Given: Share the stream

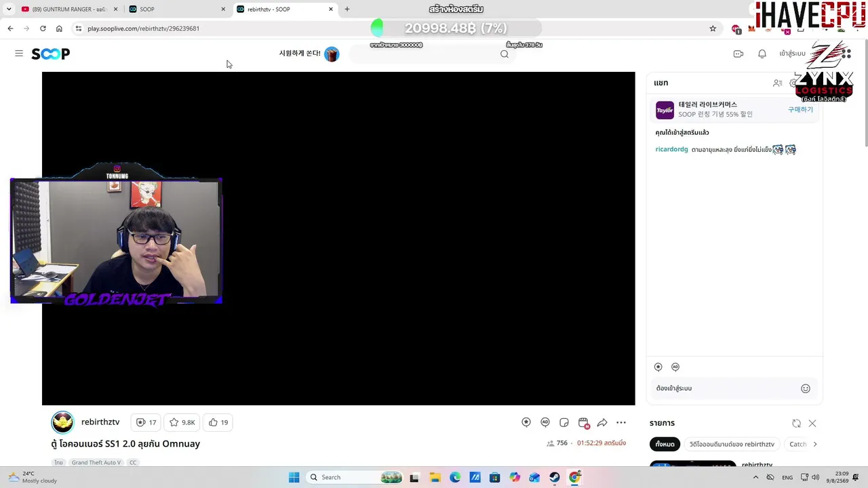Looking at the screenshot, I should pyautogui.click(x=602, y=422).
